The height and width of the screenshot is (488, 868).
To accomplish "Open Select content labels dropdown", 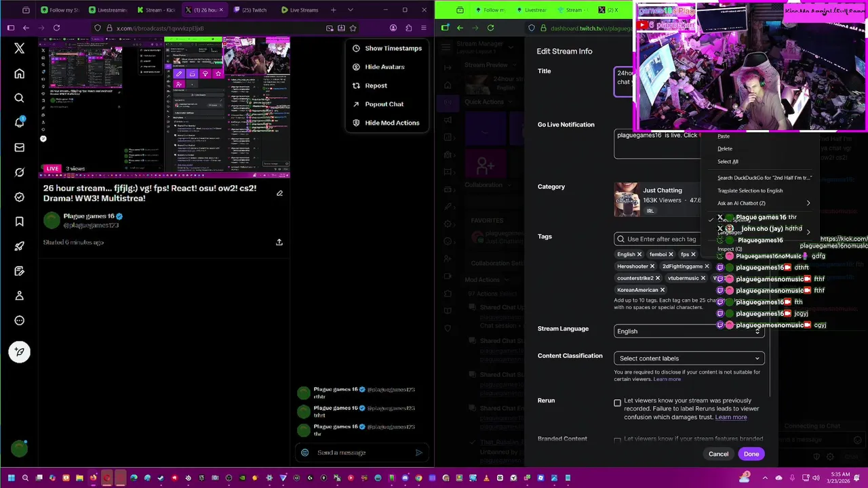I will 689,359.
